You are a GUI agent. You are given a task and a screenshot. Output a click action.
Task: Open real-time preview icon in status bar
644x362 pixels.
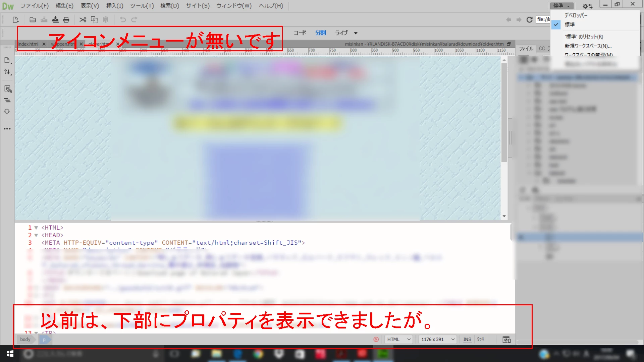point(506,340)
